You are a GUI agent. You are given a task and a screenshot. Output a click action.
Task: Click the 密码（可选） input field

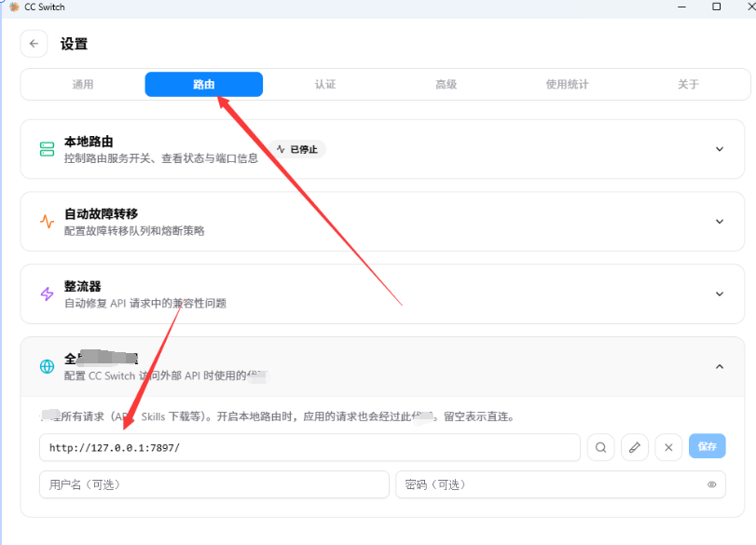560,484
